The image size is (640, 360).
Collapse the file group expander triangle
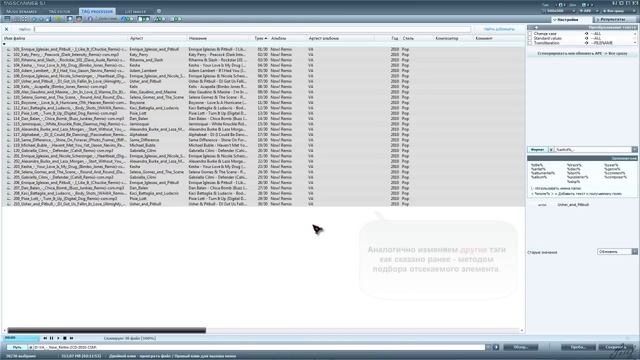(x=4, y=44)
